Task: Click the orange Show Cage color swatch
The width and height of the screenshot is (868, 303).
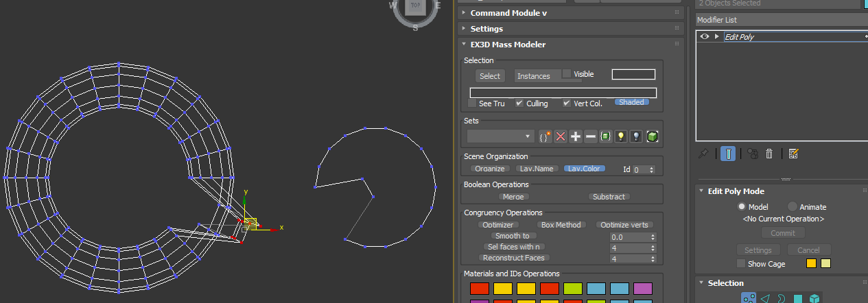Action: (811, 263)
